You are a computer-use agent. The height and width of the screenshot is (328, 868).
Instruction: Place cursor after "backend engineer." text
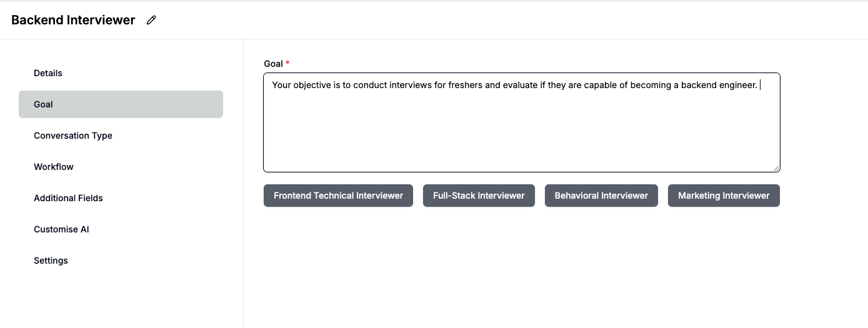759,85
